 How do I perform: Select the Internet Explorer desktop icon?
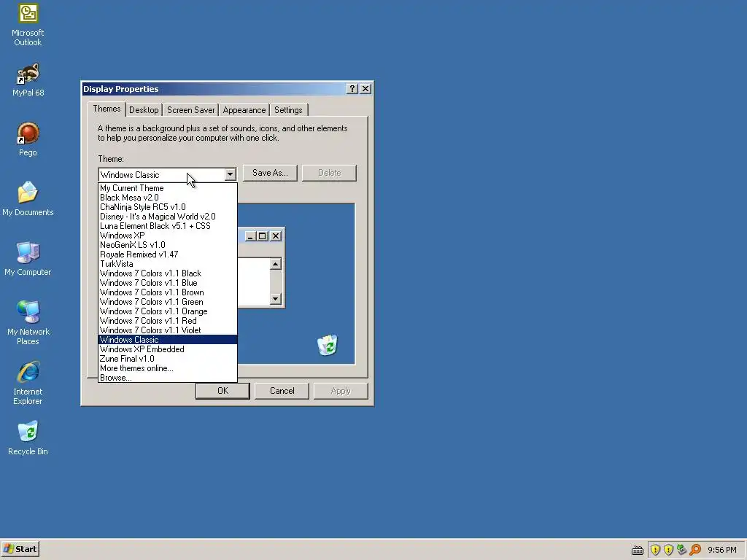[x=28, y=384]
